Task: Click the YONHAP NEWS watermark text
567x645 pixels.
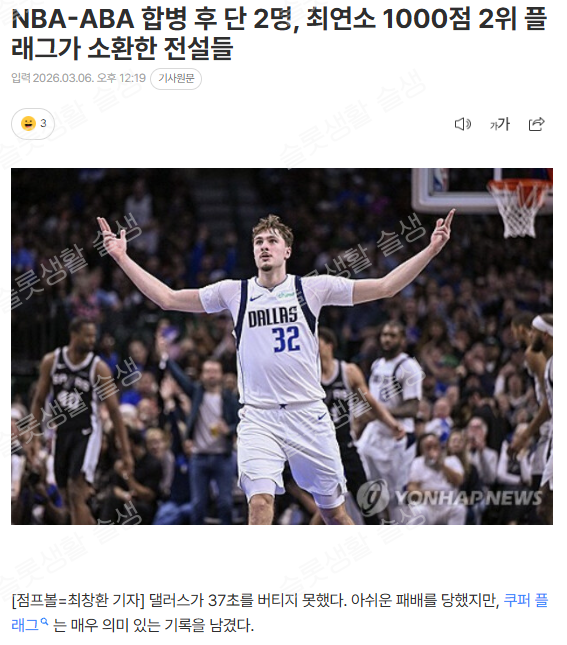Action: [x=469, y=498]
